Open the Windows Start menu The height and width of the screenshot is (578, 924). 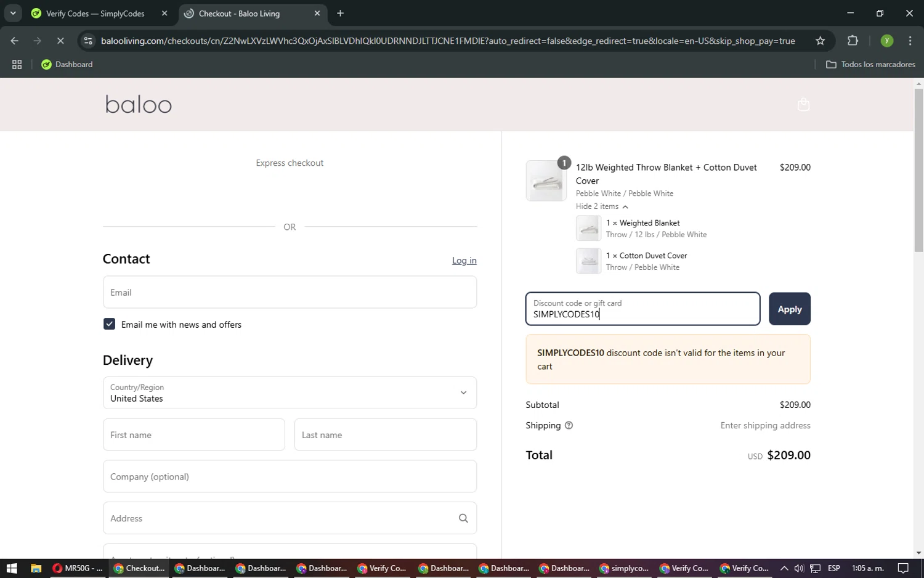click(11, 568)
